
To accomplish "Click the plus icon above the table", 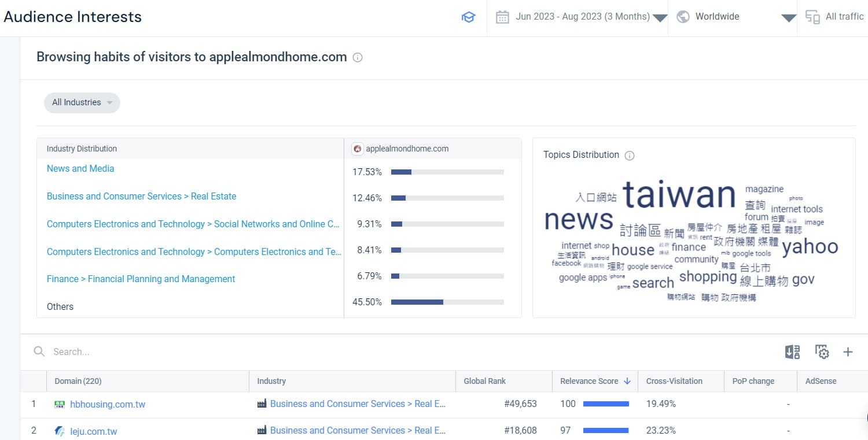I will click(848, 352).
